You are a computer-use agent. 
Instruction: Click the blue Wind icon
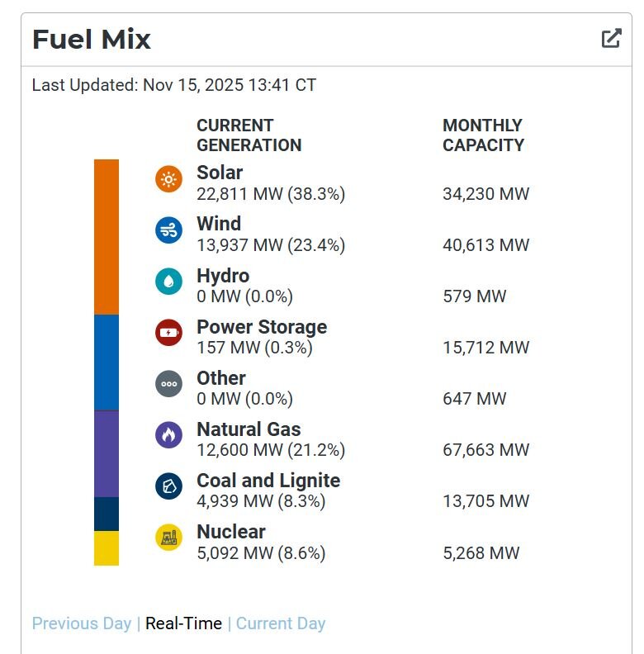click(168, 230)
